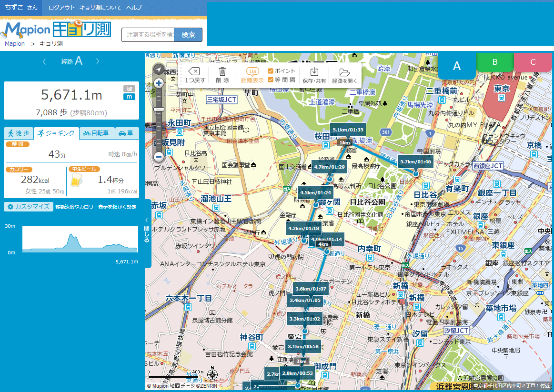Click the 3.6km/01:07 distance label
Image resolution: width=554 pixels, height=392 pixels.
(x=311, y=289)
